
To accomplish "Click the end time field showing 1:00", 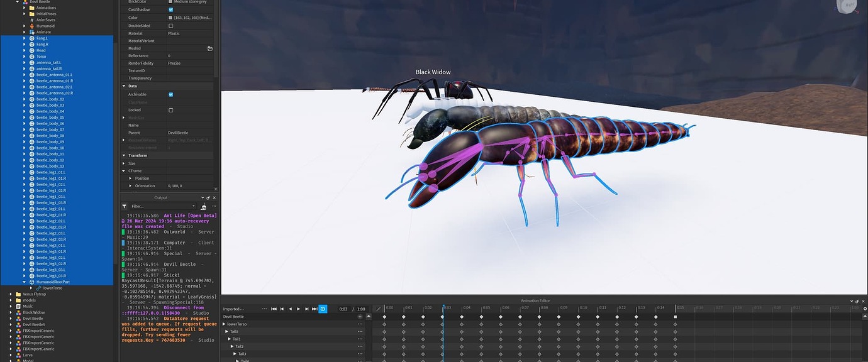I will [361, 309].
